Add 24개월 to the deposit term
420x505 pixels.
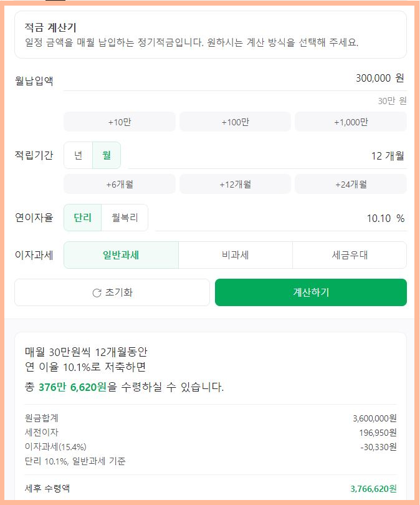(x=351, y=183)
